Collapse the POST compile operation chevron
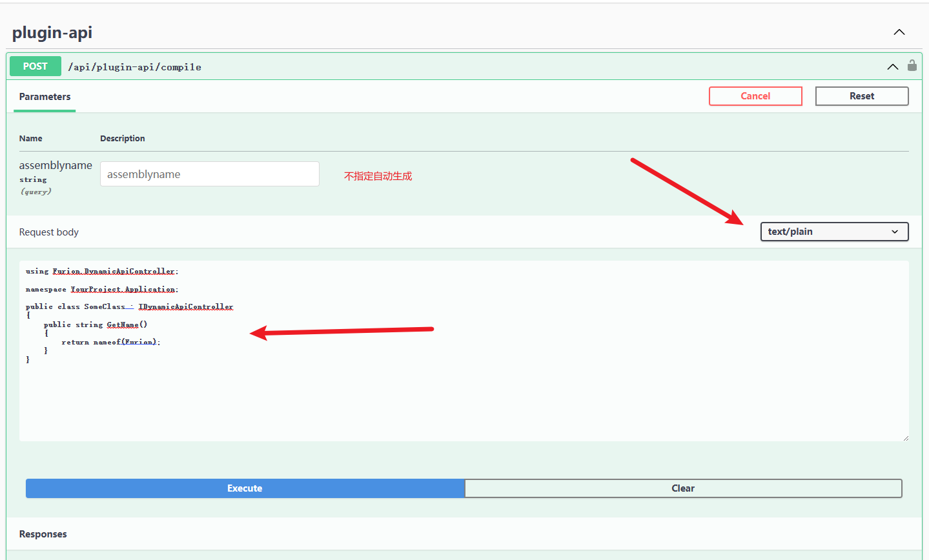This screenshot has width=929, height=560. point(892,66)
